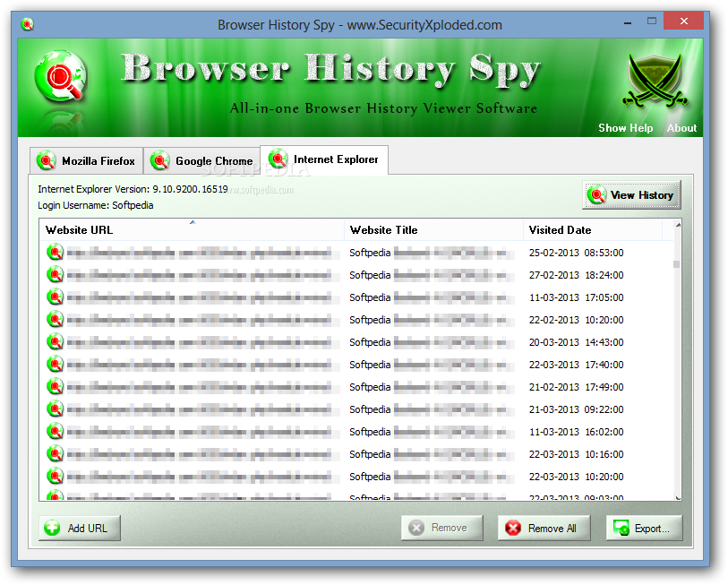Click the green plus icon on Add URL

point(52,529)
